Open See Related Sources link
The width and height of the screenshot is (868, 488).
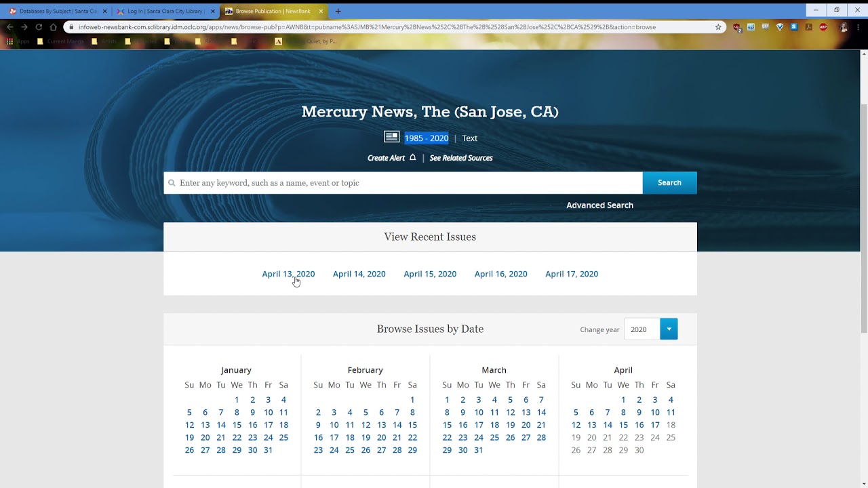click(461, 158)
